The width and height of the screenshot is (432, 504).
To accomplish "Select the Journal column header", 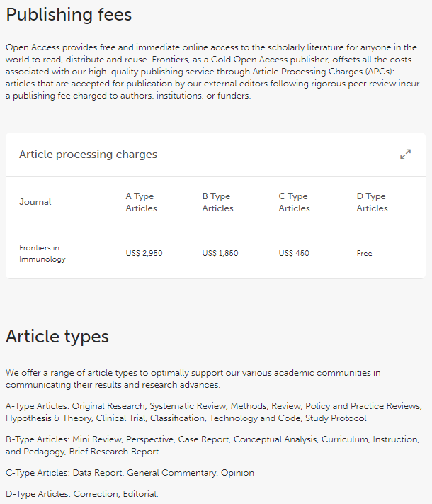I will (35, 202).
